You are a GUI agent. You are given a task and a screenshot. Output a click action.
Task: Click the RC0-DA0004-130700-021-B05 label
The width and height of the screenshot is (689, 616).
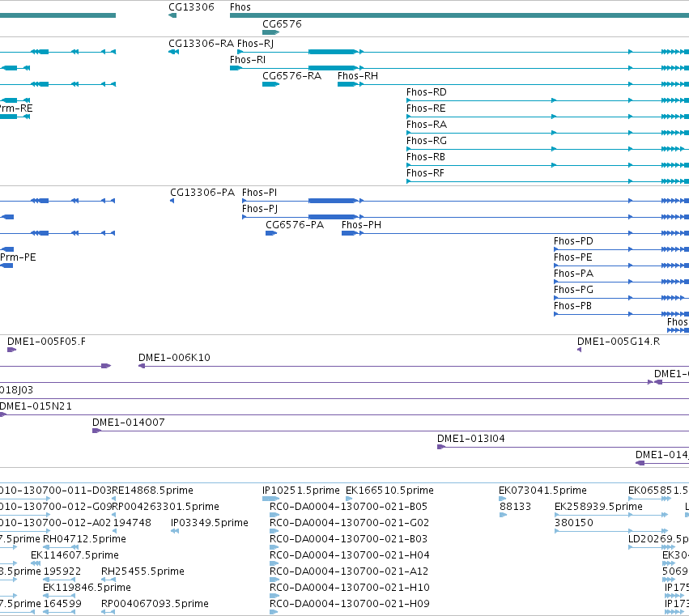(348, 507)
